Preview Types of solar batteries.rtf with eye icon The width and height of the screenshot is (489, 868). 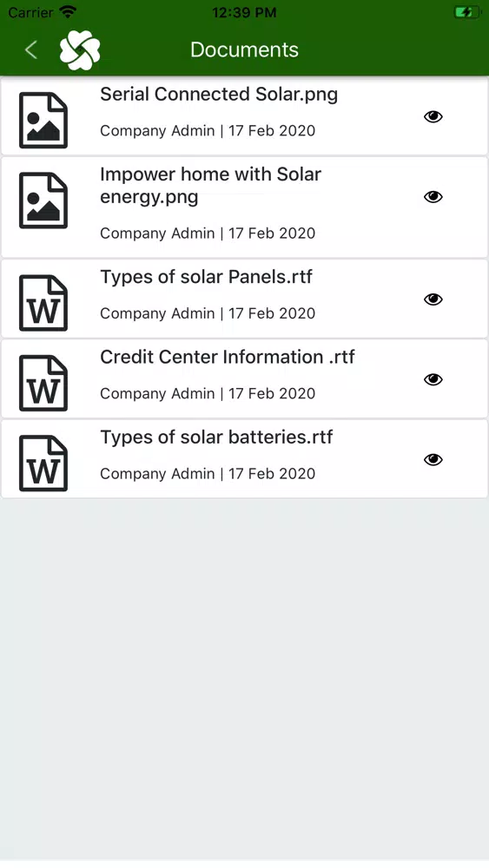pyautogui.click(x=433, y=459)
